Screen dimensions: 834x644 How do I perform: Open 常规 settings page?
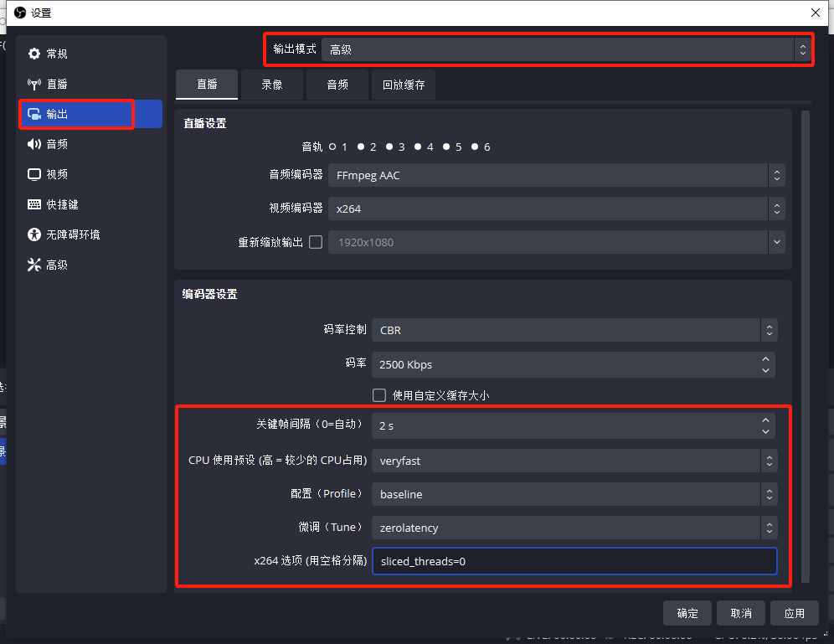(x=90, y=54)
